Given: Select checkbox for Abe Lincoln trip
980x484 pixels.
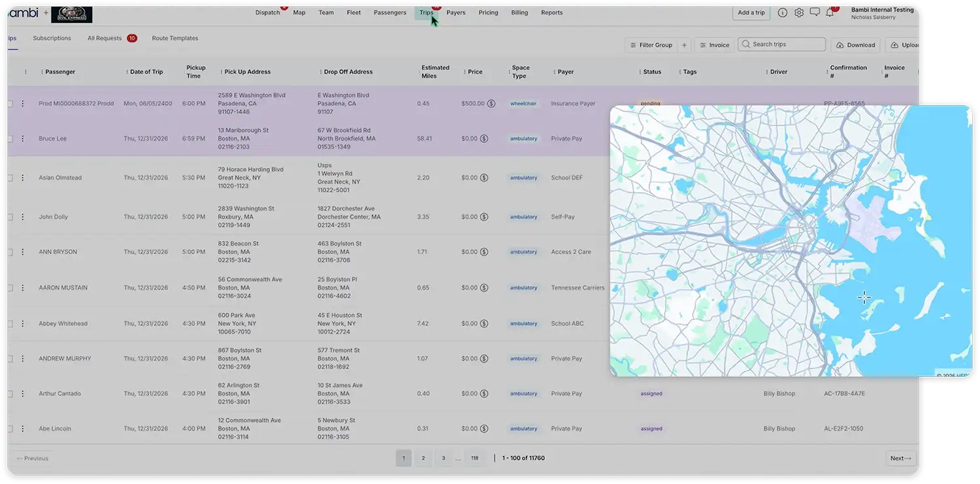Looking at the screenshot, I should (10, 429).
